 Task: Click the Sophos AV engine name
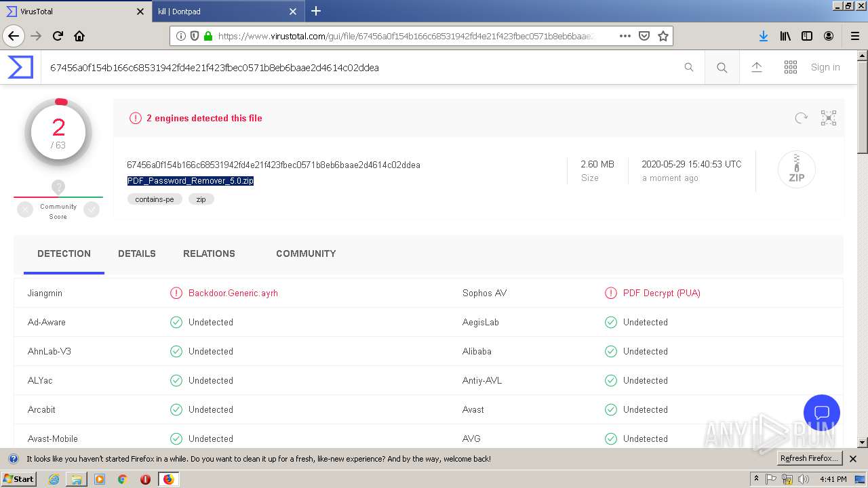point(484,293)
